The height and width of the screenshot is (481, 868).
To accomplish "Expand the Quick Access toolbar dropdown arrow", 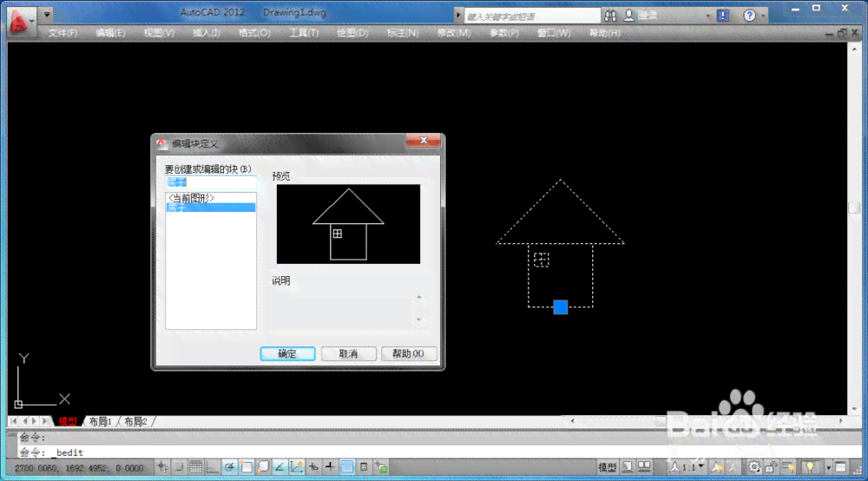I will pos(47,14).
